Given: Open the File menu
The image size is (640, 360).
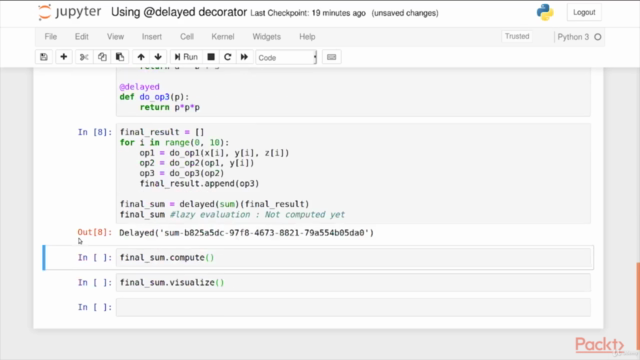Looking at the screenshot, I should (51, 37).
